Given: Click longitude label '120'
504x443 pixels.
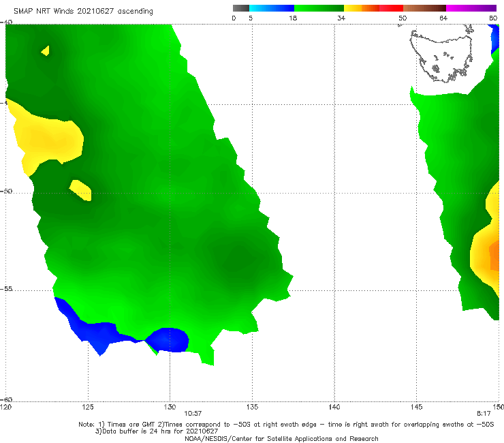Looking at the screenshot, I should pyautogui.click(x=5, y=407).
